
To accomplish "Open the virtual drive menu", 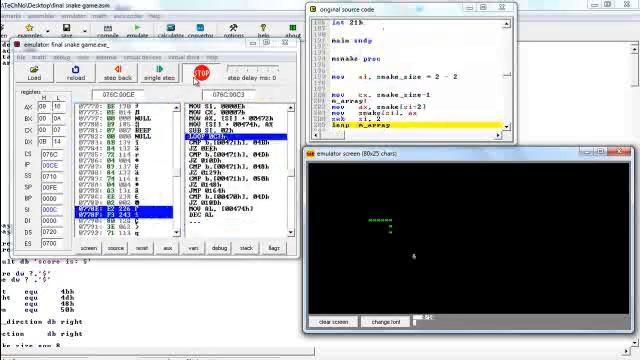I will tap(184, 58).
